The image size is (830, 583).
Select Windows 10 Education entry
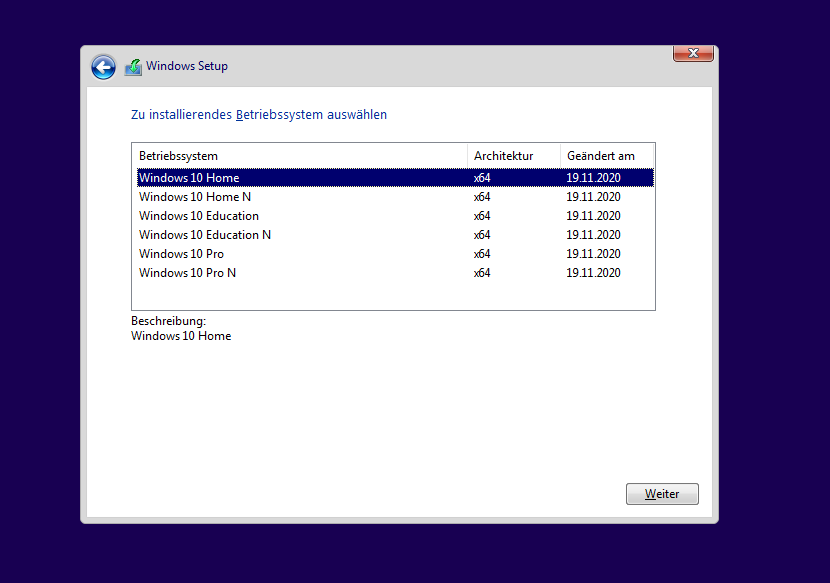[x=395, y=216]
